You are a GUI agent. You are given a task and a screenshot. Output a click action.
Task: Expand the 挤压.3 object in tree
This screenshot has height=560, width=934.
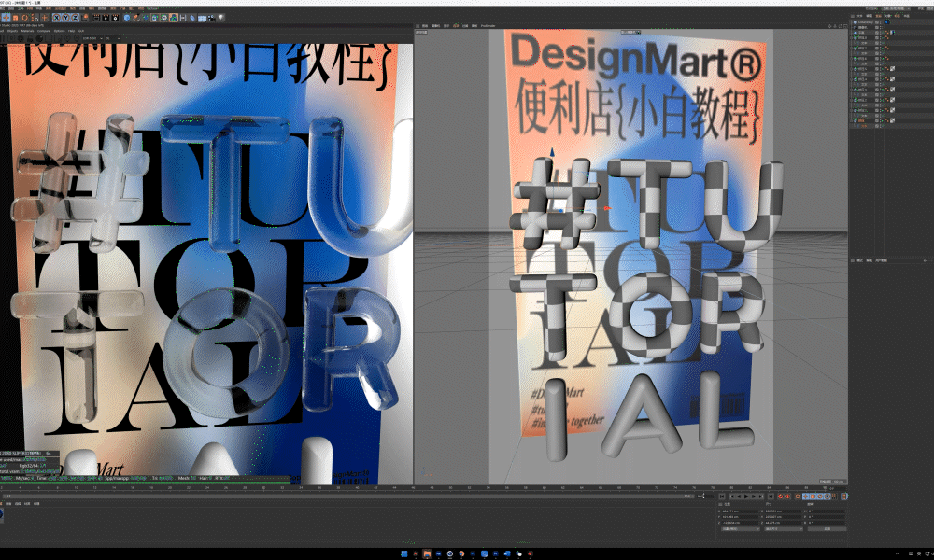tap(851, 90)
